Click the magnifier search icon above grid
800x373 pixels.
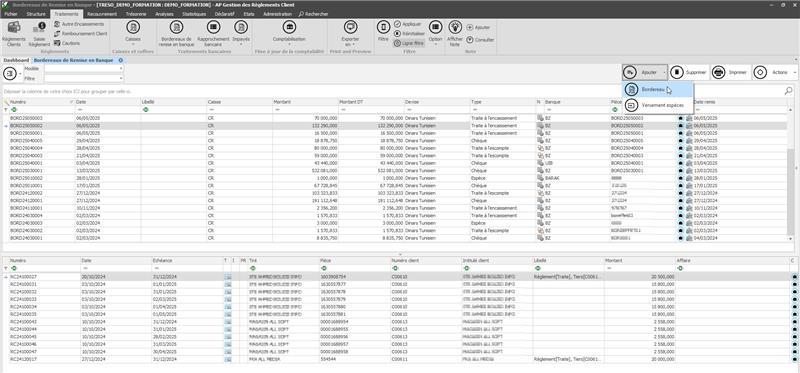pos(789,91)
